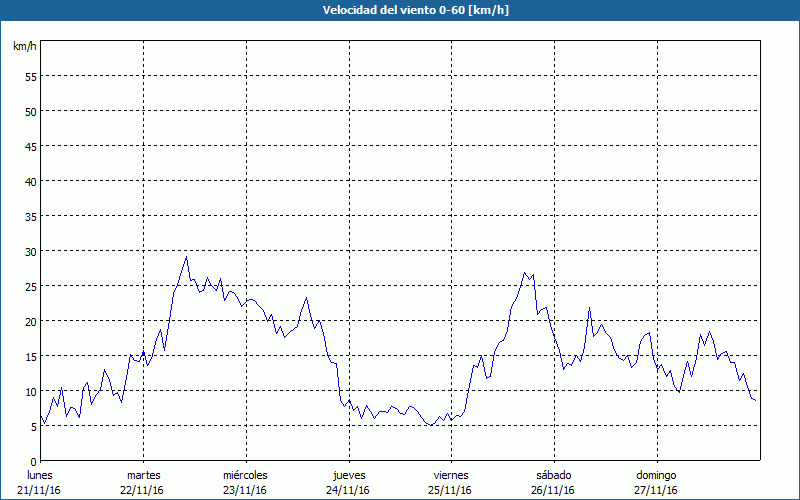Image resolution: width=800 pixels, height=500 pixels.
Task: Click the date label 25/11/16
Action: (x=450, y=490)
